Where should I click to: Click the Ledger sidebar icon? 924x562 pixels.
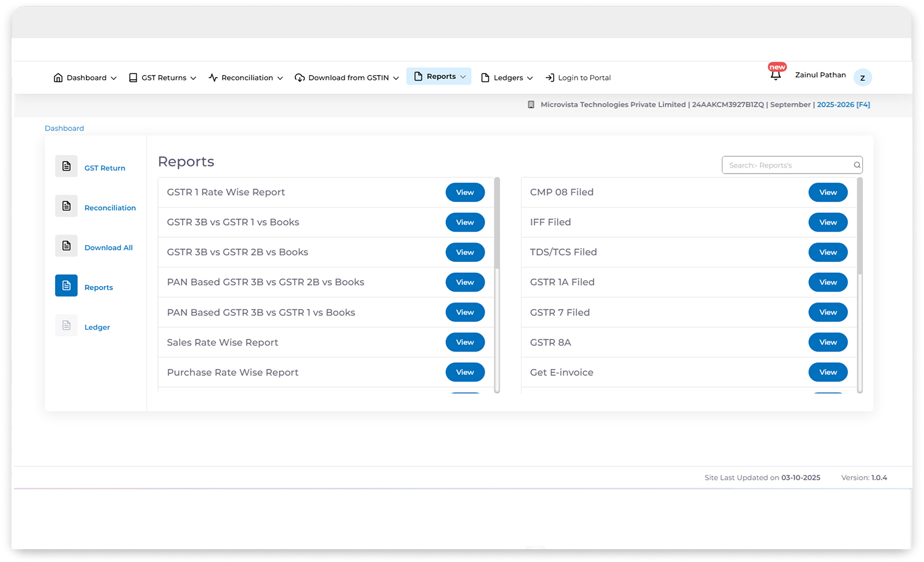[x=67, y=325]
